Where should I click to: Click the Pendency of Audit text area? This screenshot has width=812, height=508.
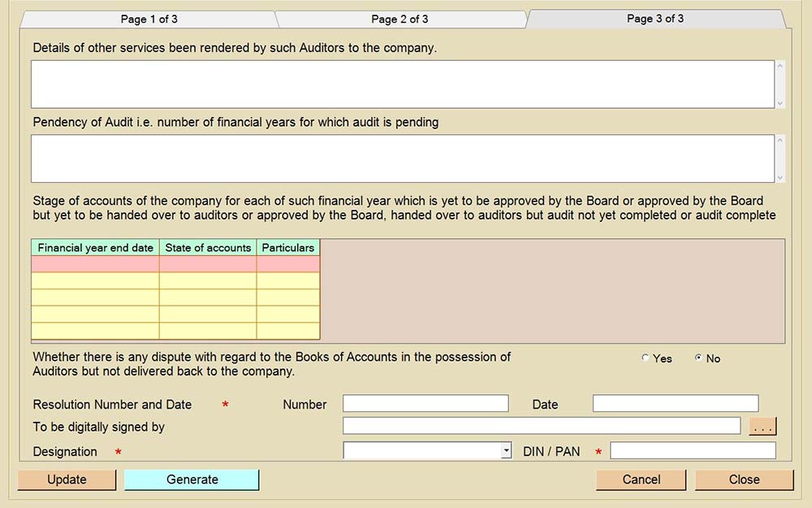tap(403, 158)
